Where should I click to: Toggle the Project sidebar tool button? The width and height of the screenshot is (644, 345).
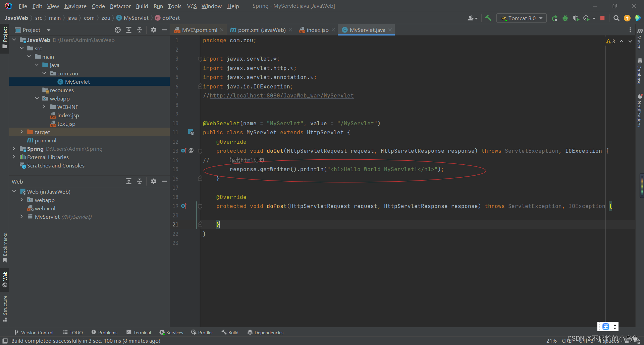pos(5,38)
